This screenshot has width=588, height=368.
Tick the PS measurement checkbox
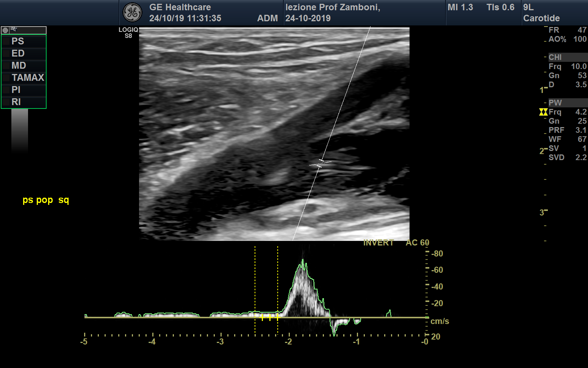(x=6, y=41)
